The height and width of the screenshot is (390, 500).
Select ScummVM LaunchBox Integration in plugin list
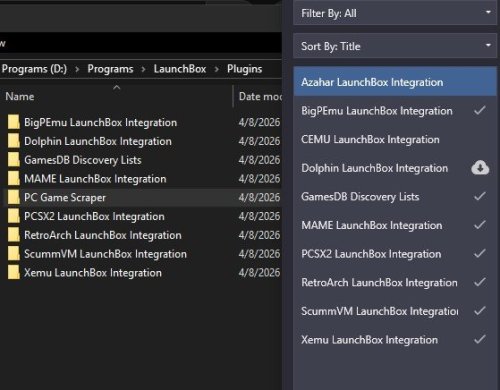click(395, 311)
